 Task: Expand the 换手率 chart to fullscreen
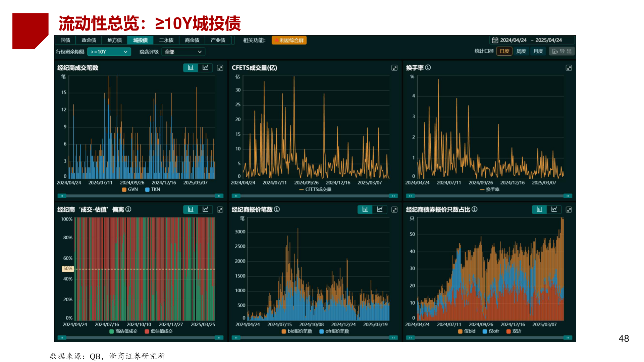[569, 68]
